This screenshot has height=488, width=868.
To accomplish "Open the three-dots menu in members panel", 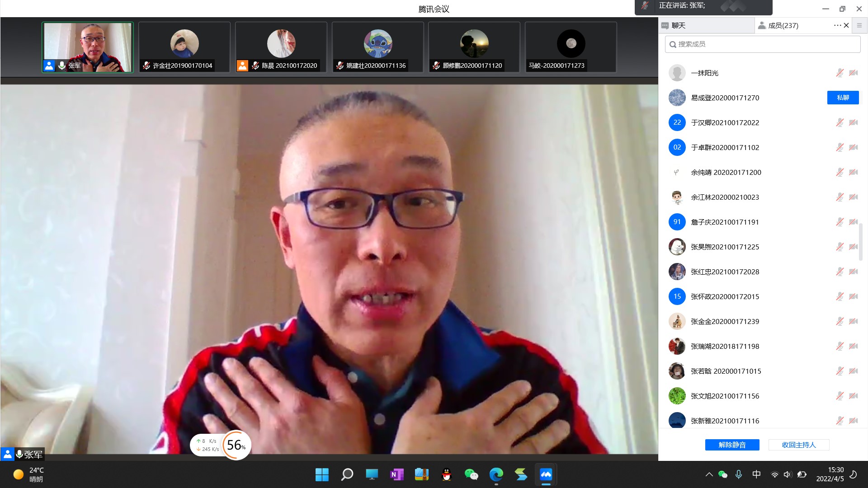I will pos(837,25).
